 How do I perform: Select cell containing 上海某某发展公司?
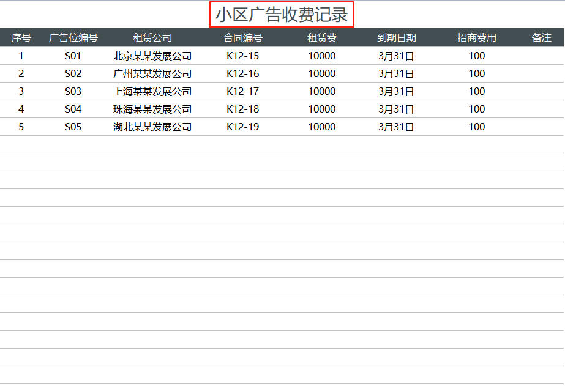[151, 91]
